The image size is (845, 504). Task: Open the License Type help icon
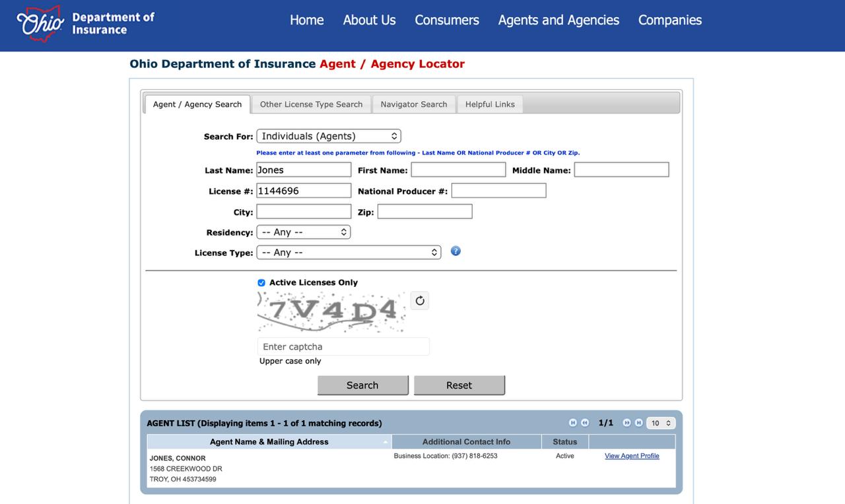pyautogui.click(x=456, y=251)
